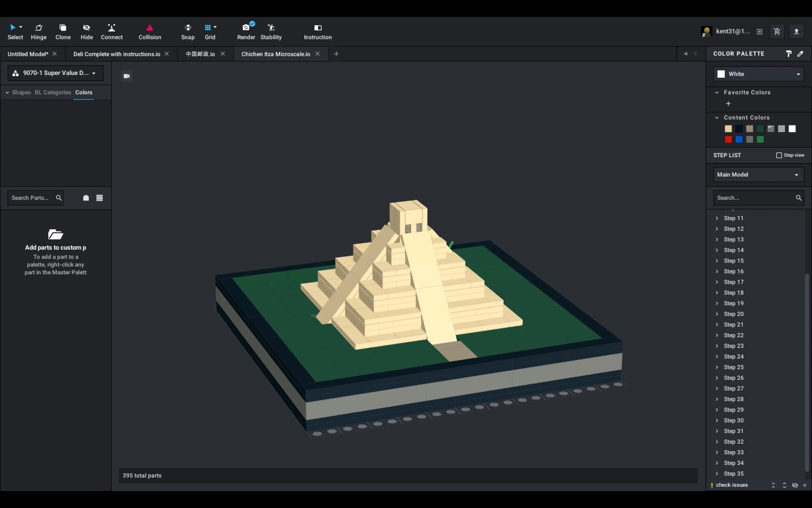Screen dimensions: 812x508
Task: Collapse the Content Colors section
Action: tap(717, 118)
